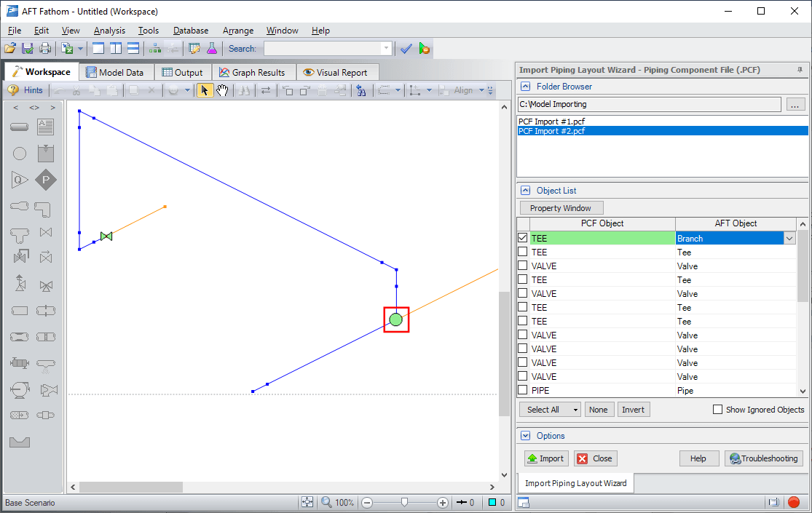The image size is (812, 513).
Task: Open the Export to Excel dropdown arrow
Action: click(80, 49)
